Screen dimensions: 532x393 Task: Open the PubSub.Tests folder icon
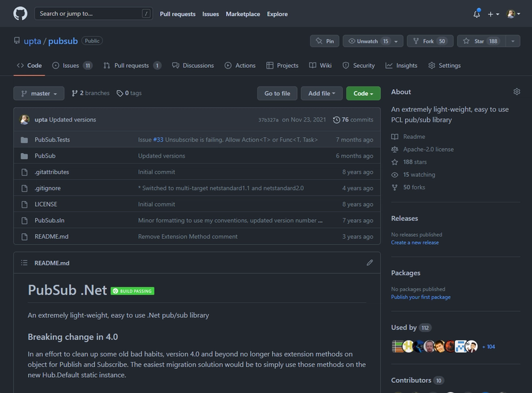click(25, 140)
